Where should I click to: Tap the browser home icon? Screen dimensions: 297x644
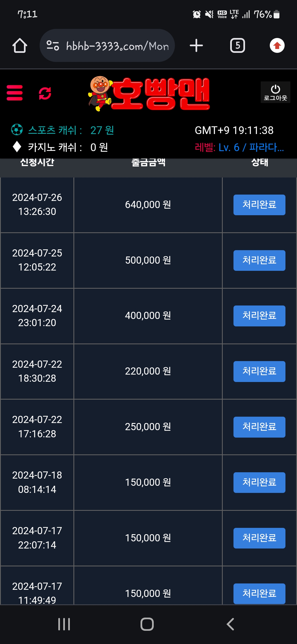click(x=20, y=45)
